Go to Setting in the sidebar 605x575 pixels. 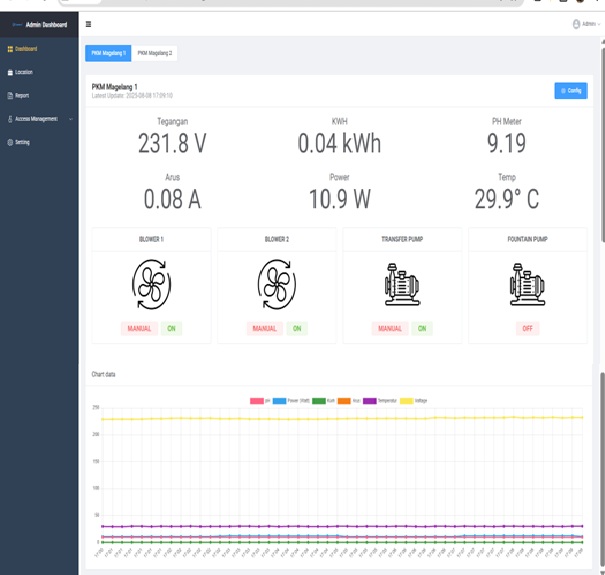(22, 142)
